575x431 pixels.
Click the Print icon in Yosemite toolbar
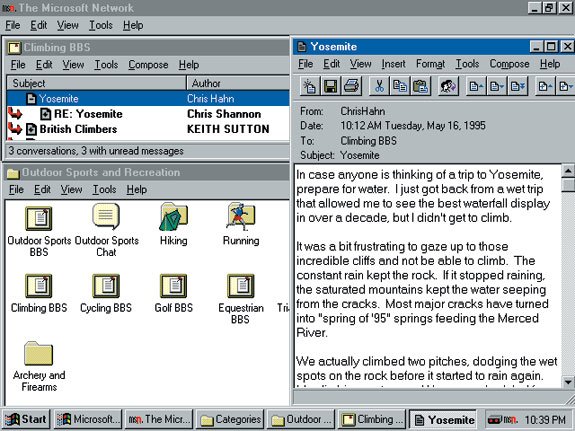(x=352, y=87)
